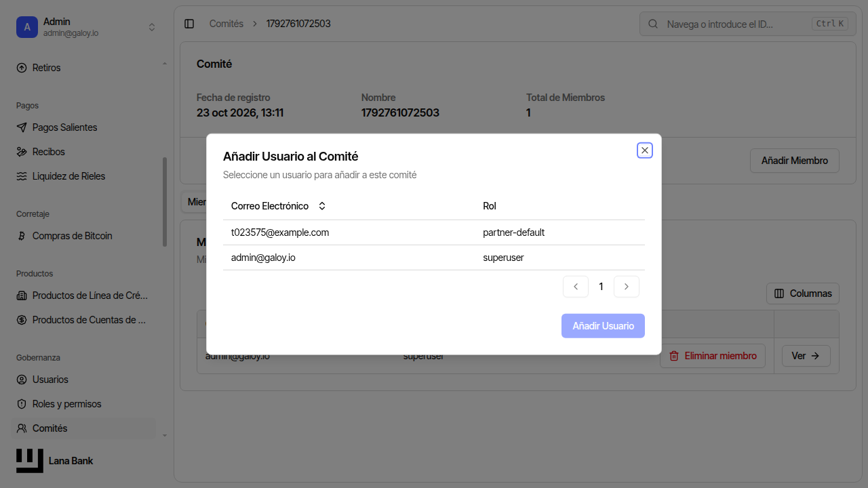Click Comités breadcrumb link
868x488 pixels.
[x=226, y=24]
